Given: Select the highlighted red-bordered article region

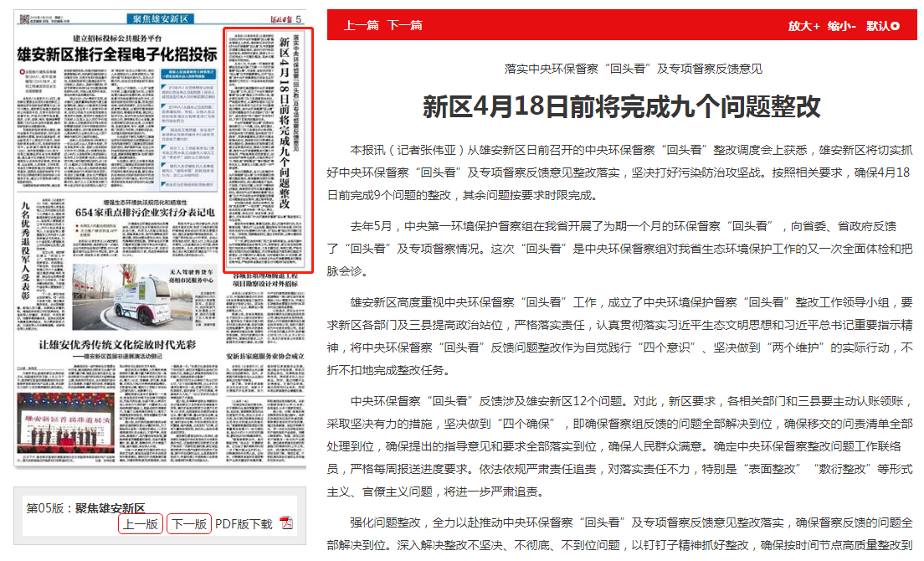Looking at the screenshot, I should click(269, 151).
